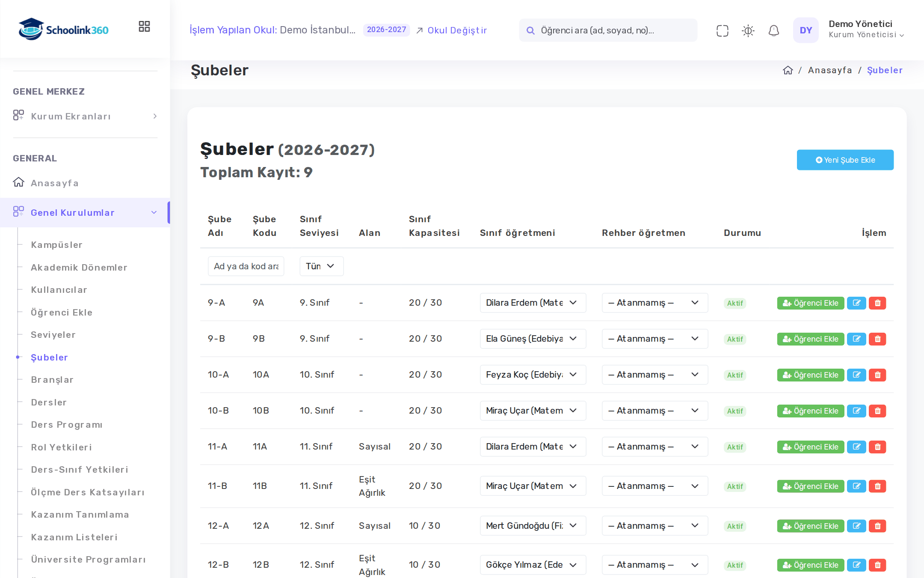The height and width of the screenshot is (578, 924).
Task: Click the DY user avatar
Action: [x=806, y=30]
